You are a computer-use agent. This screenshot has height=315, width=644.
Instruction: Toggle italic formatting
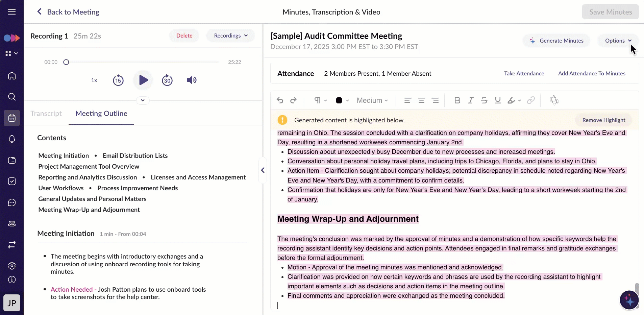pyautogui.click(x=471, y=100)
